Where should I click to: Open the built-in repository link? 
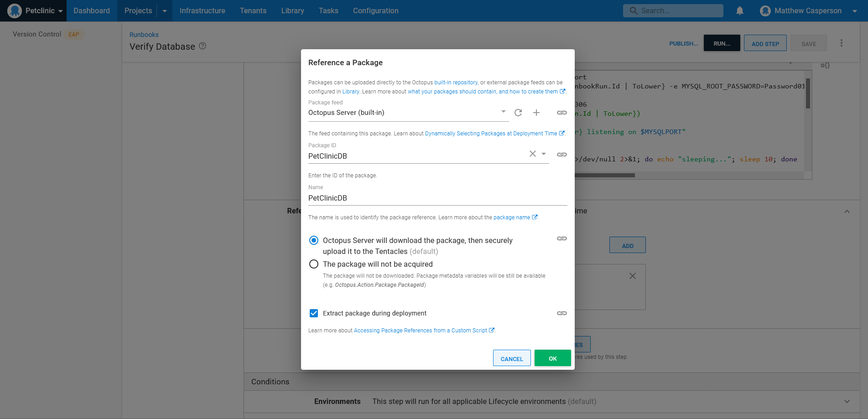[x=456, y=83]
